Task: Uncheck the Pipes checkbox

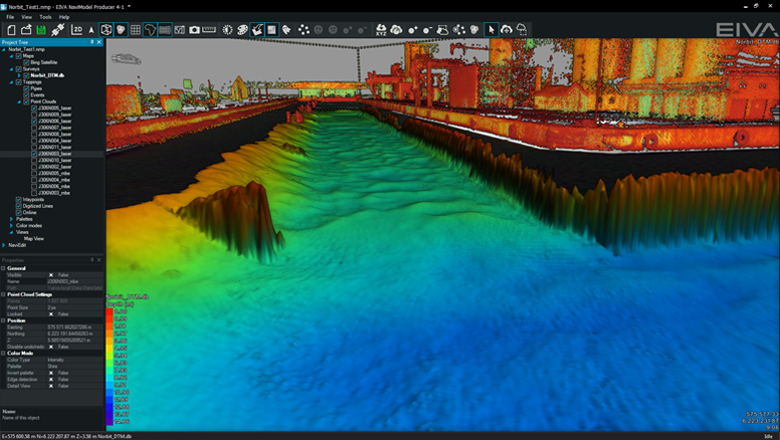Action: [x=26, y=88]
